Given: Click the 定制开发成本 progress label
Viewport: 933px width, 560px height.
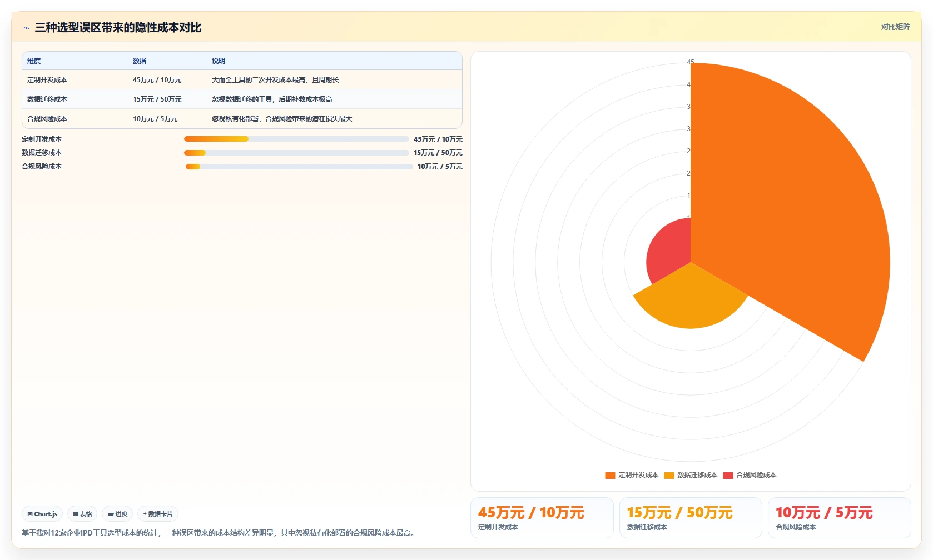Looking at the screenshot, I should click(42, 139).
